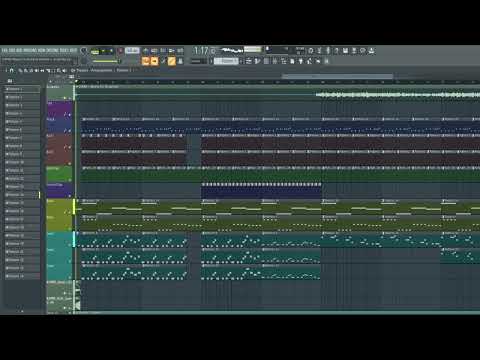Screen dimensions: 480x360
Task: Click the red record button
Action: (120, 51)
